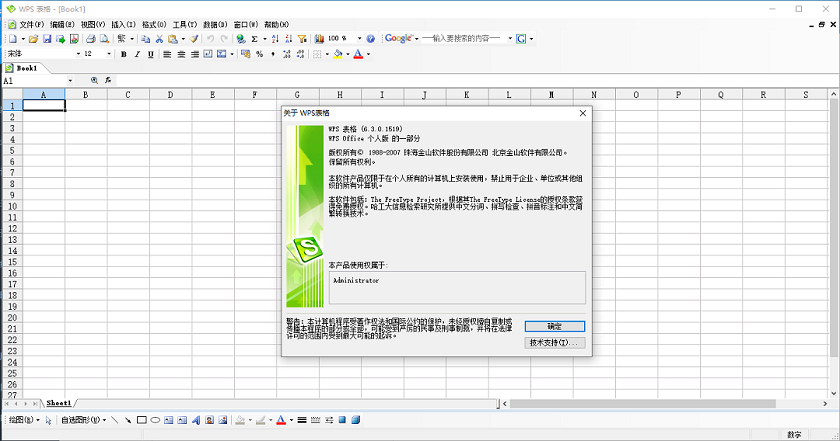Open the 编辑 (Edit) menu
Image resolution: width=840 pixels, height=441 pixels.
(62, 25)
